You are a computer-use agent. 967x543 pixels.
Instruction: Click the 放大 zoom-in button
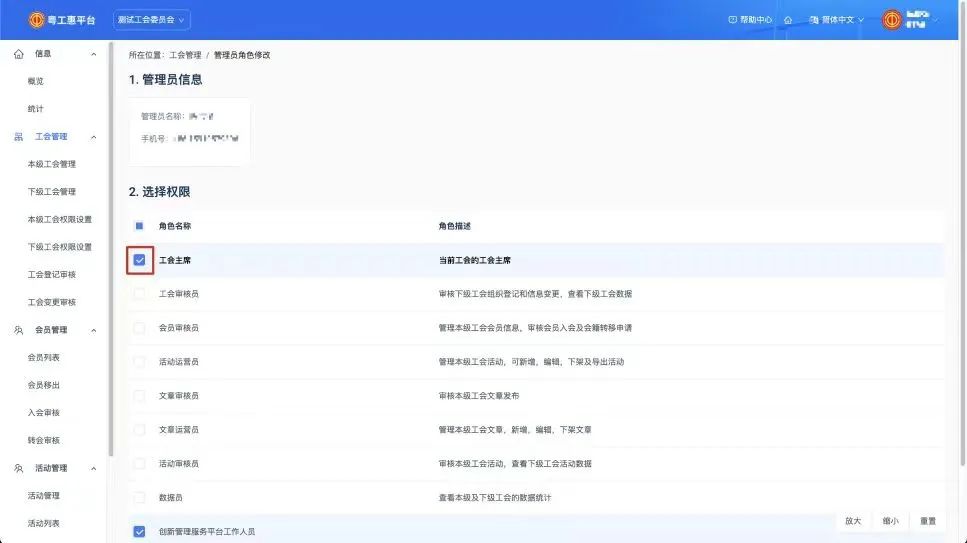tap(853, 521)
